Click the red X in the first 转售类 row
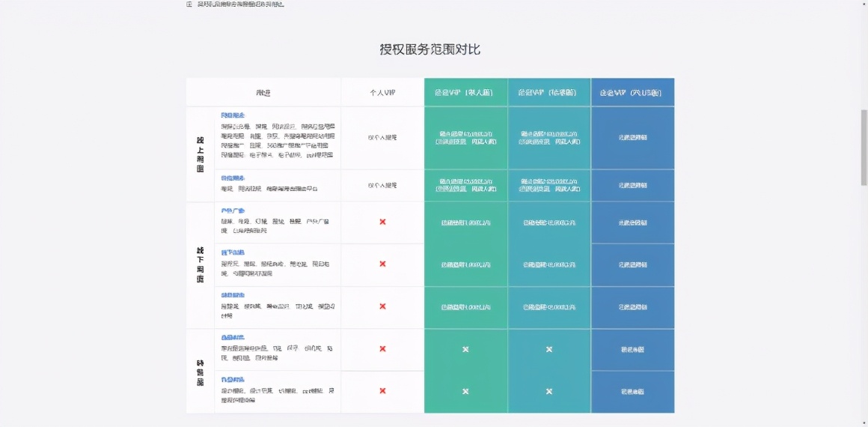The width and height of the screenshot is (868, 427). pyautogui.click(x=382, y=349)
